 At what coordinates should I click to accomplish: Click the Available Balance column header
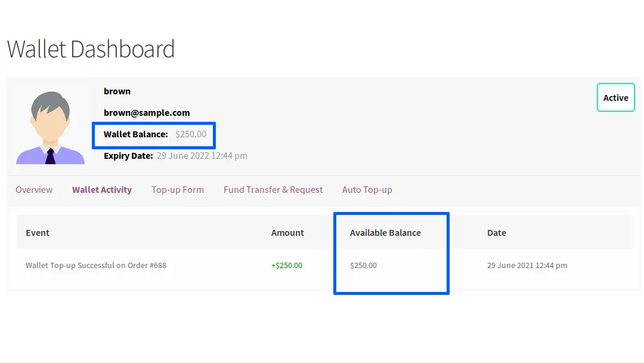pos(385,233)
